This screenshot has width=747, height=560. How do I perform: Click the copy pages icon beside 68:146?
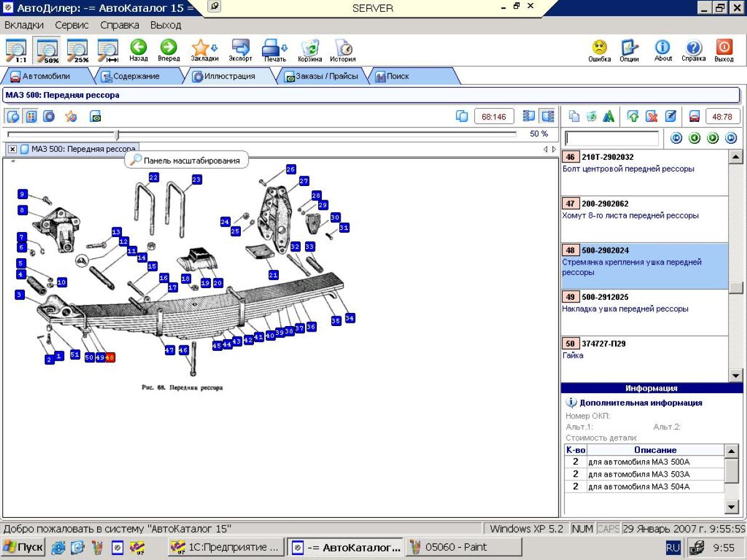462,116
